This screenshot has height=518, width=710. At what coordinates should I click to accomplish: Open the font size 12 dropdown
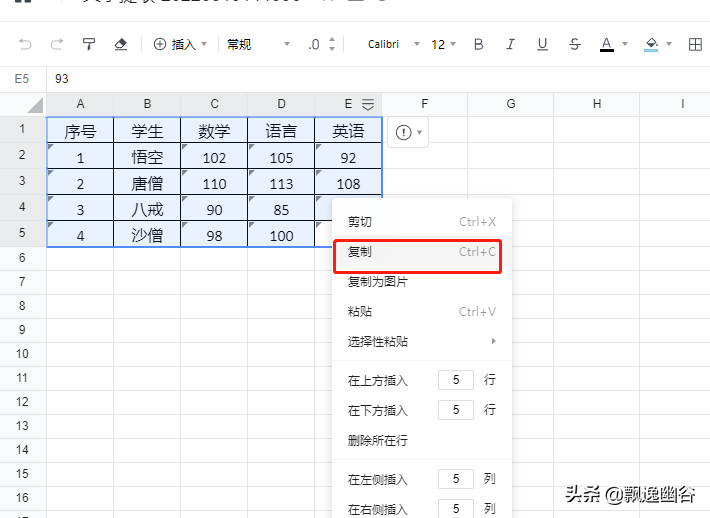443,44
